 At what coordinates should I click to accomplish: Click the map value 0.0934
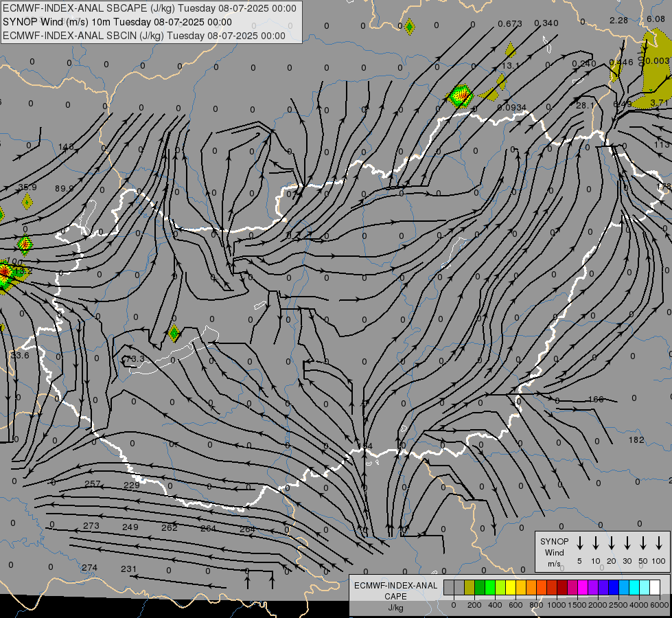point(511,107)
